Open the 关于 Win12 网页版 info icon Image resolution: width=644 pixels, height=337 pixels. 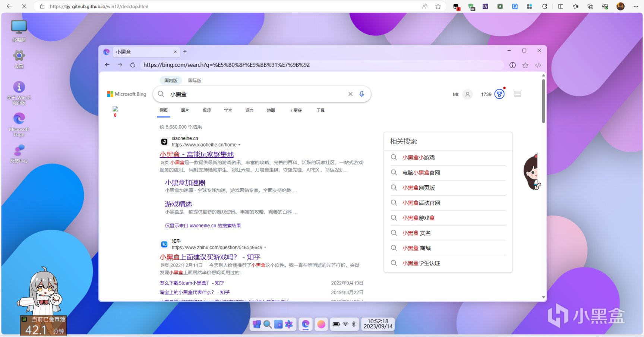click(19, 93)
